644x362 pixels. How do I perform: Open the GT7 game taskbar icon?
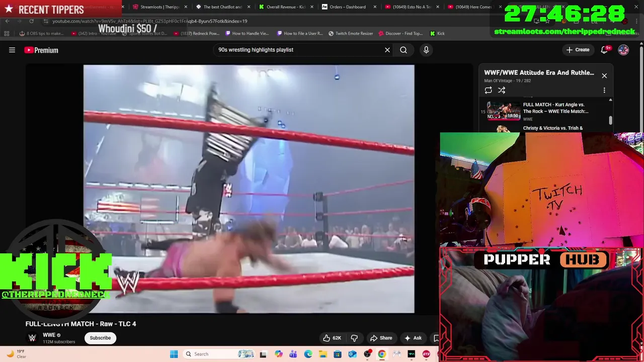[426, 354]
